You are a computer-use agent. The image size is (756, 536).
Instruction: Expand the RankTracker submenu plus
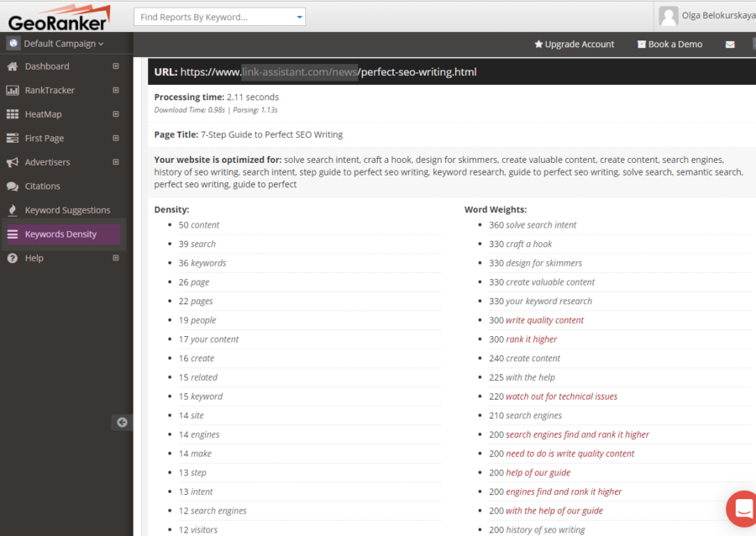pos(116,90)
